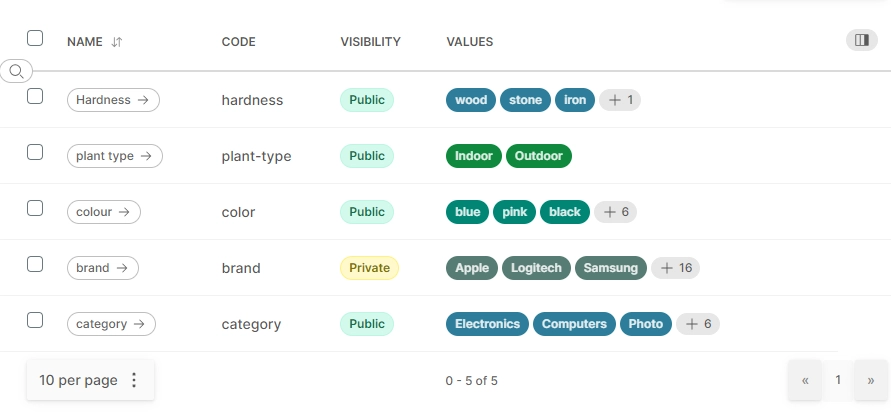Check the Hardness row checkbox

(35, 96)
